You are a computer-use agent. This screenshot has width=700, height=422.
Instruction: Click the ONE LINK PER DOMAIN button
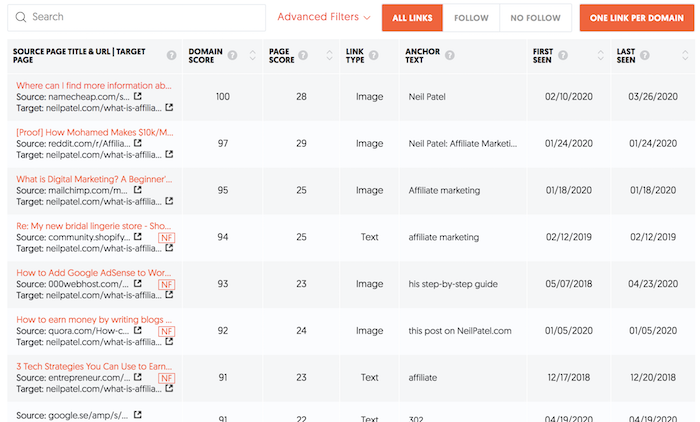[637, 18]
